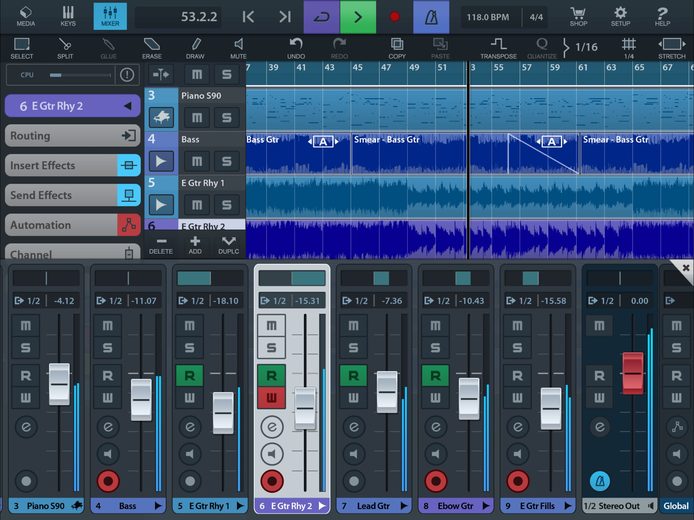Toggle cycle loop mode on transport
This screenshot has height=520, width=694.
click(322, 17)
